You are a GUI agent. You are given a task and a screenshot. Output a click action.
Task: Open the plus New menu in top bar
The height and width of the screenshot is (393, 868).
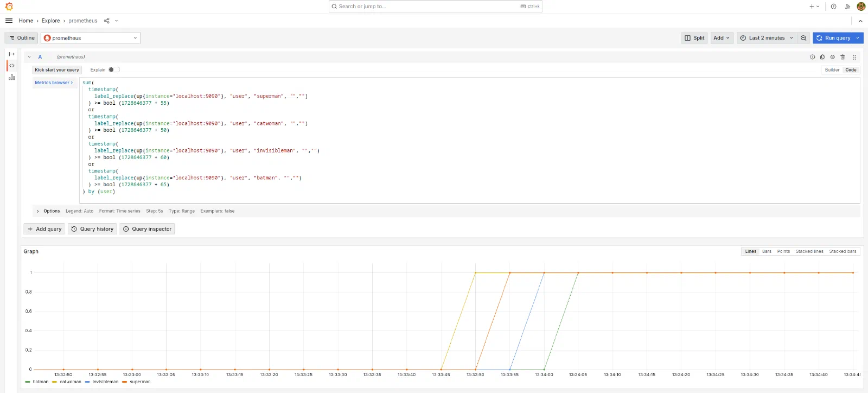[814, 7]
